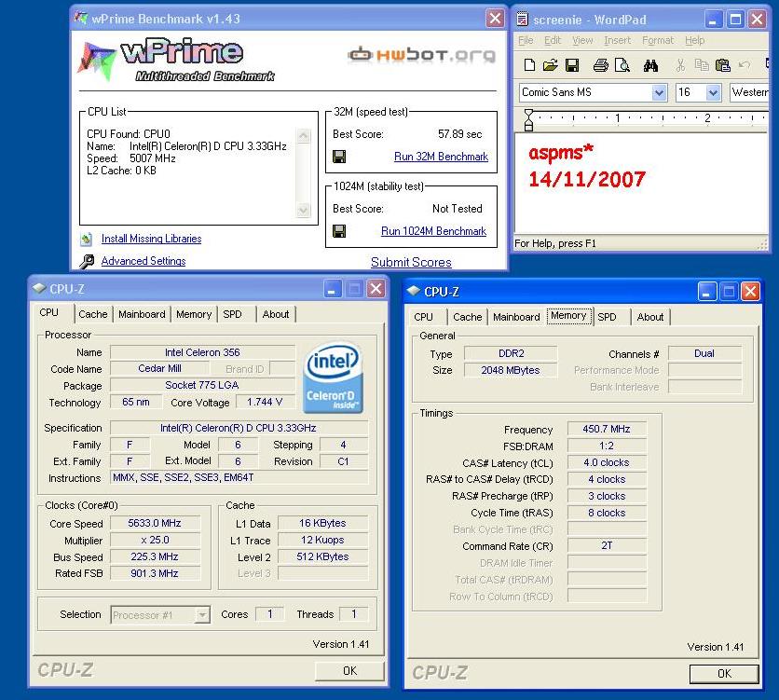Click the icon next to Install Missing Libraries
This screenshot has width=779, height=700.
tap(87, 239)
